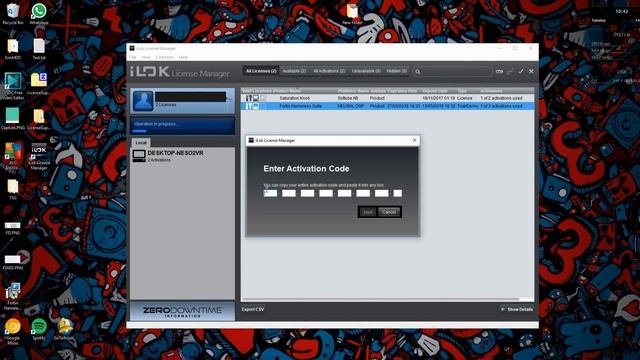Image resolution: width=640 pixels, height=360 pixels.
Task: Select the Saturation Knob license row
Action: click(x=387, y=98)
